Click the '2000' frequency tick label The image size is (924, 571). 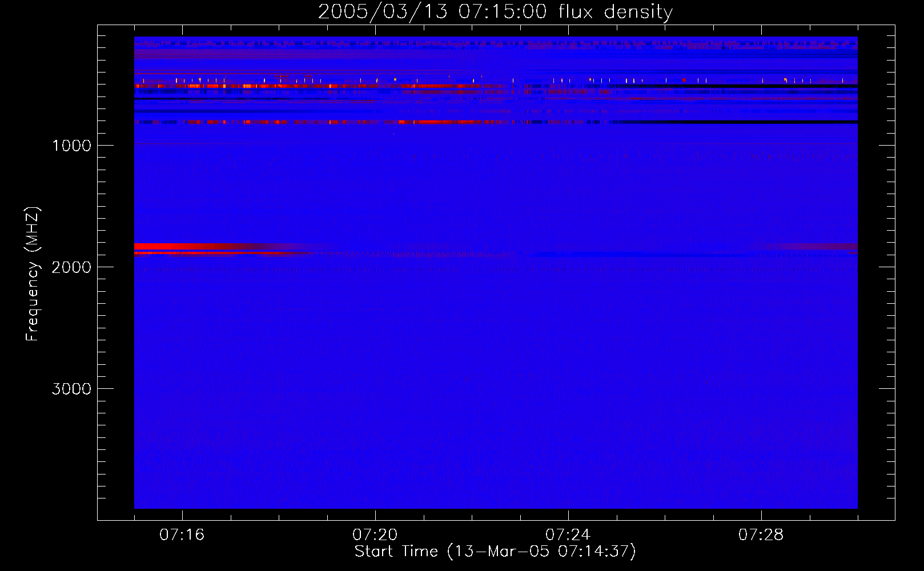click(71, 267)
